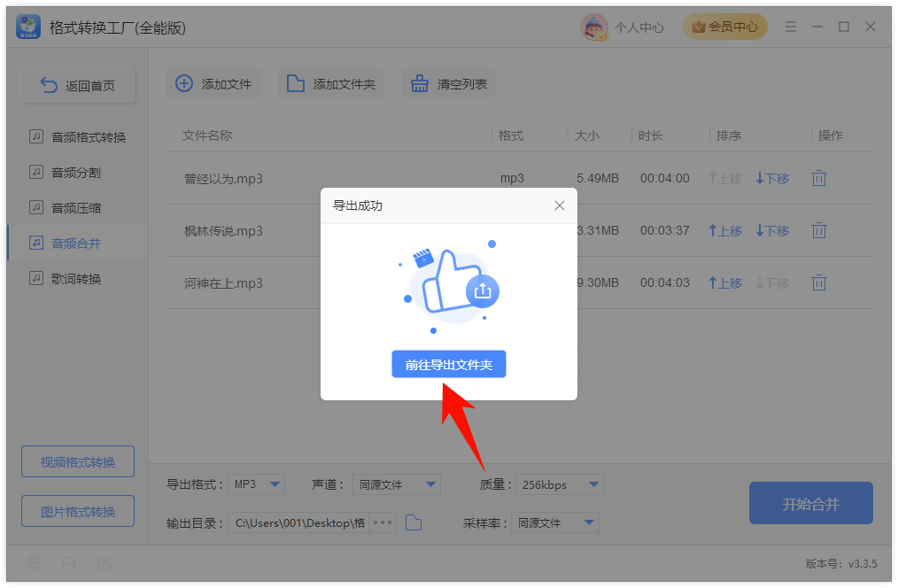This screenshot has width=898, height=588.
Task: Click music icon beside 歌词转换
Action: [x=36, y=278]
